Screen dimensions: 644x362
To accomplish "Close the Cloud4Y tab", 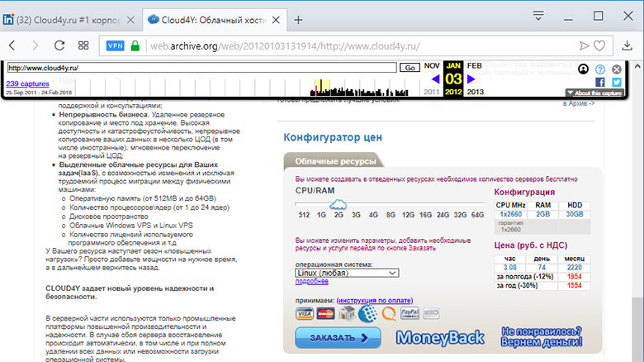I will pos(276,20).
